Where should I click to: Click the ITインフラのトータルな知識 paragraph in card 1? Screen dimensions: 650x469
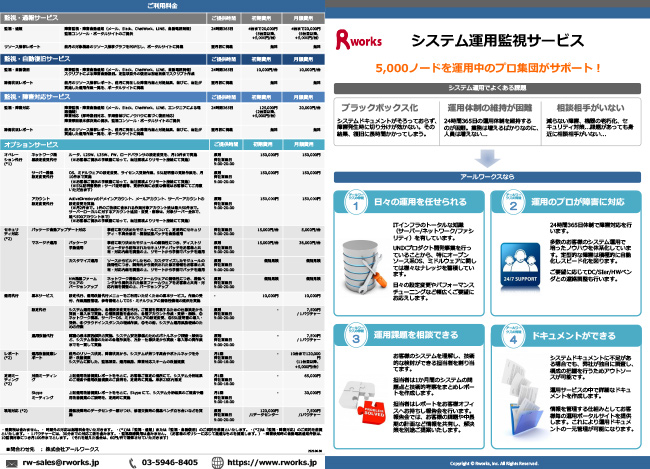click(433, 231)
